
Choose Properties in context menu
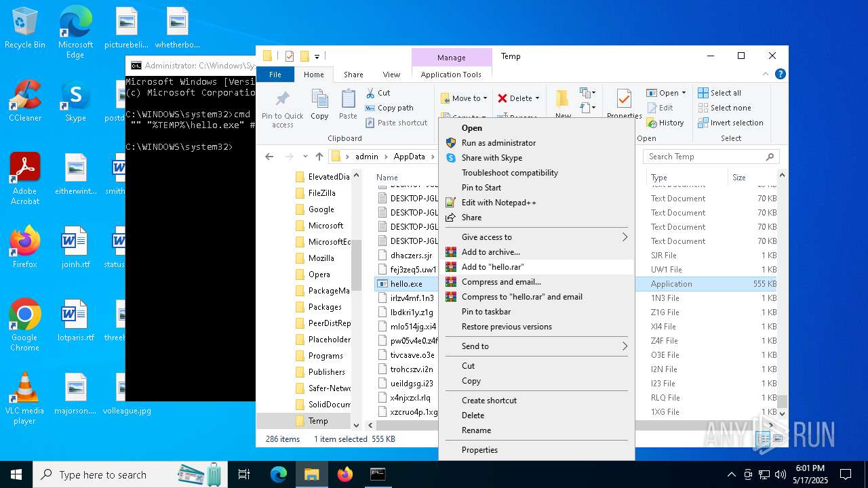[536, 450]
